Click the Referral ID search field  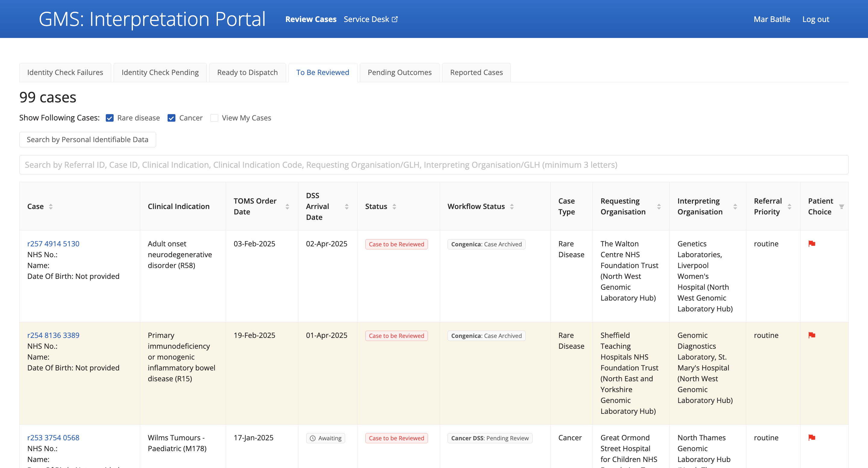(x=433, y=165)
